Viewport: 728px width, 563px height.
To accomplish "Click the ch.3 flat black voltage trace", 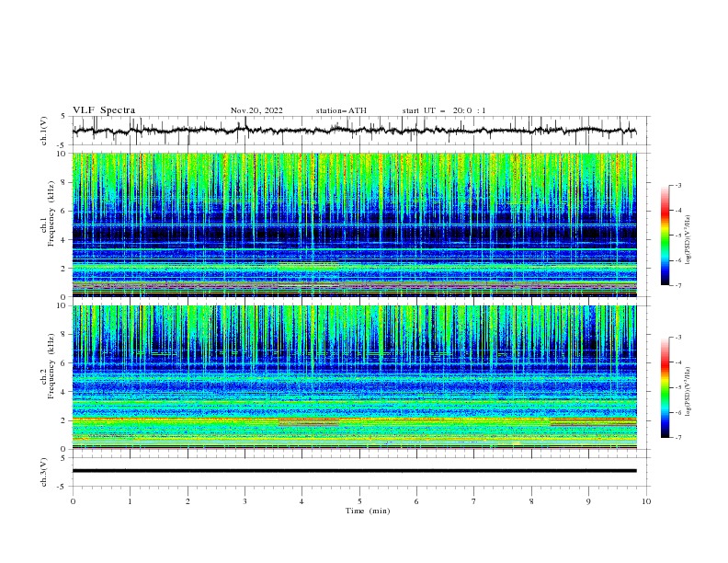I will pyautogui.click(x=354, y=471).
